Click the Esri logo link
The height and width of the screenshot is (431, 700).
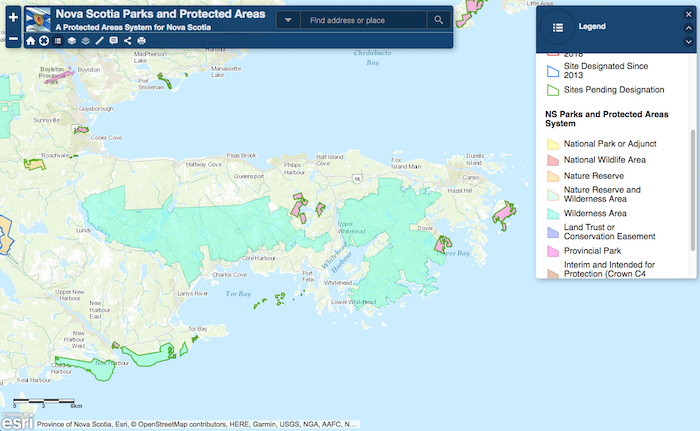point(16,419)
